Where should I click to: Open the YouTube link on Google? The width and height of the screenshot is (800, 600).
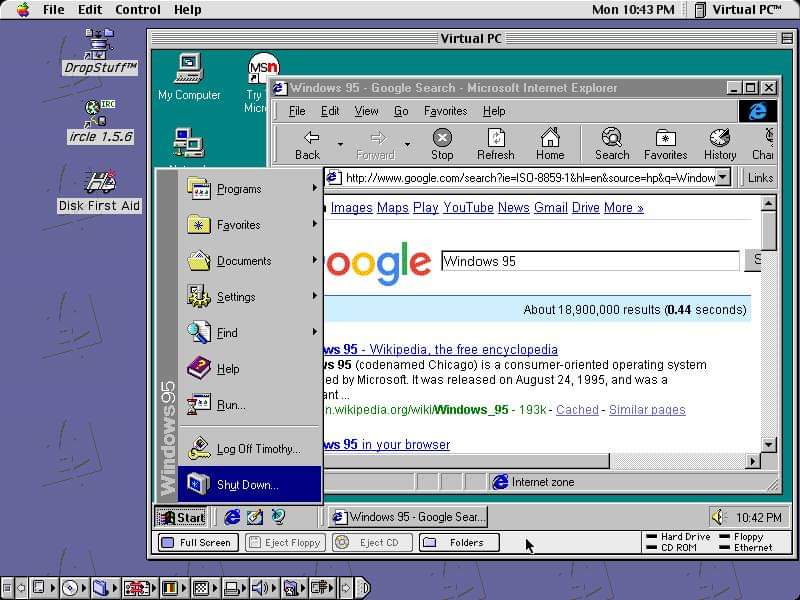(468, 208)
